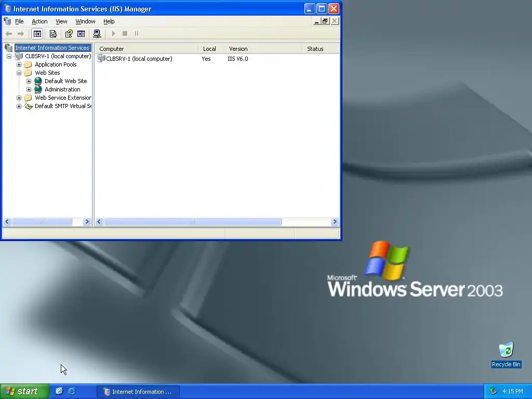Image resolution: width=532 pixels, height=399 pixels.
Task: Click the list pane left scroll arrow
Action: coord(99,221)
